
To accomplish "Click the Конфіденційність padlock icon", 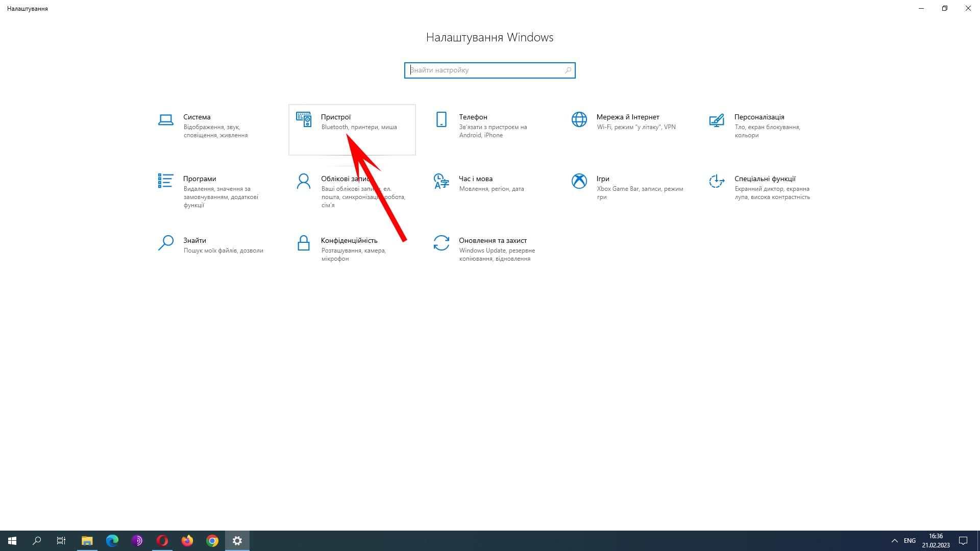I will [304, 243].
